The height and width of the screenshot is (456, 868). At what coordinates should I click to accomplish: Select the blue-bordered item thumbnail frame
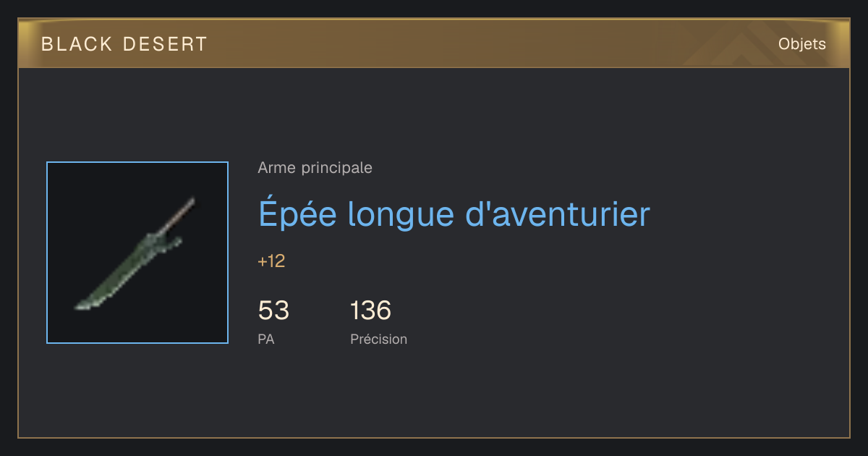pos(137,253)
